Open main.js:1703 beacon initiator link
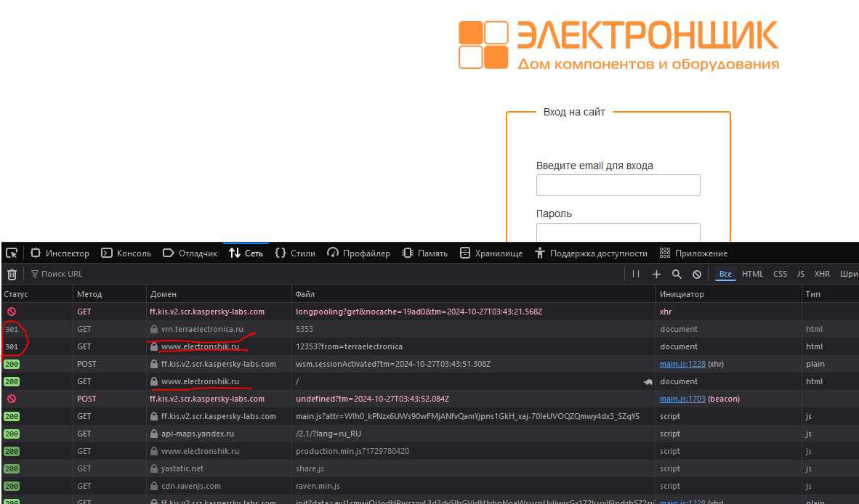The image size is (859, 504). click(x=682, y=399)
